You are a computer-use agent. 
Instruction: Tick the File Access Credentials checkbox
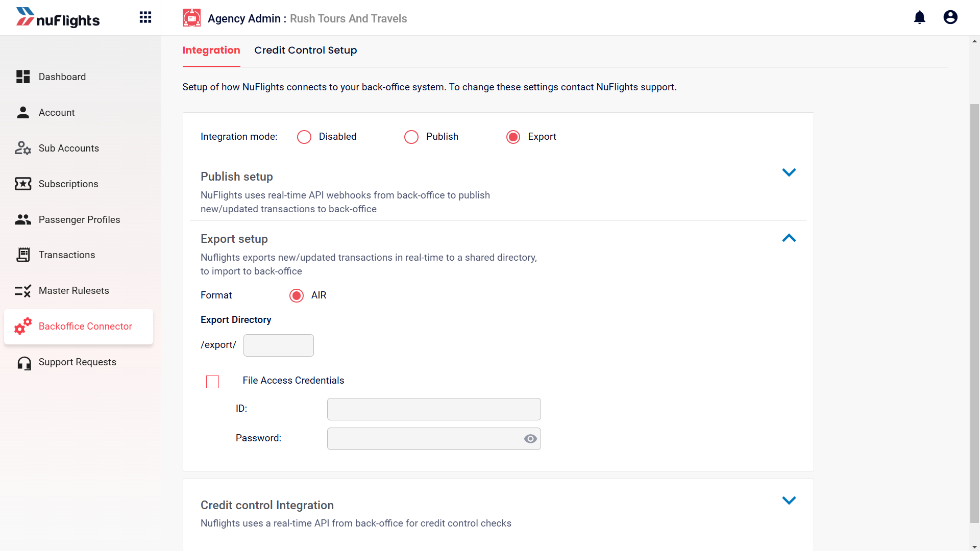pos(212,382)
